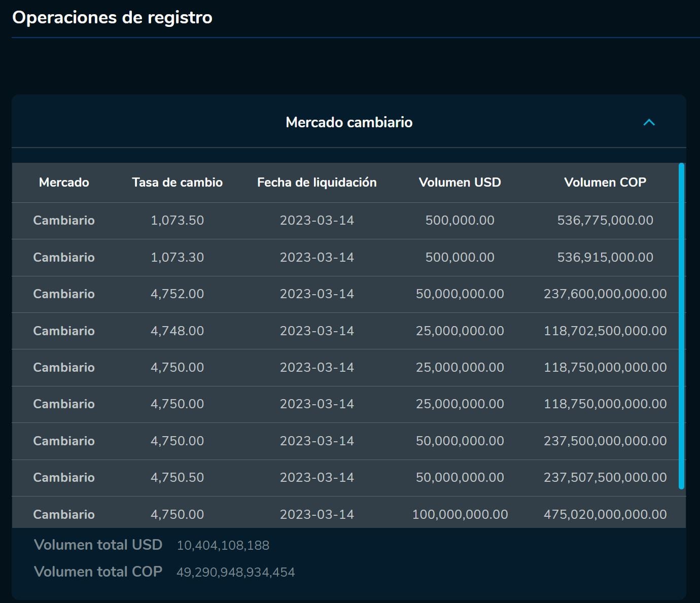Sort by Tasa de cambio column header
Viewport: 700px width, 603px height.
click(x=177, y=183)
